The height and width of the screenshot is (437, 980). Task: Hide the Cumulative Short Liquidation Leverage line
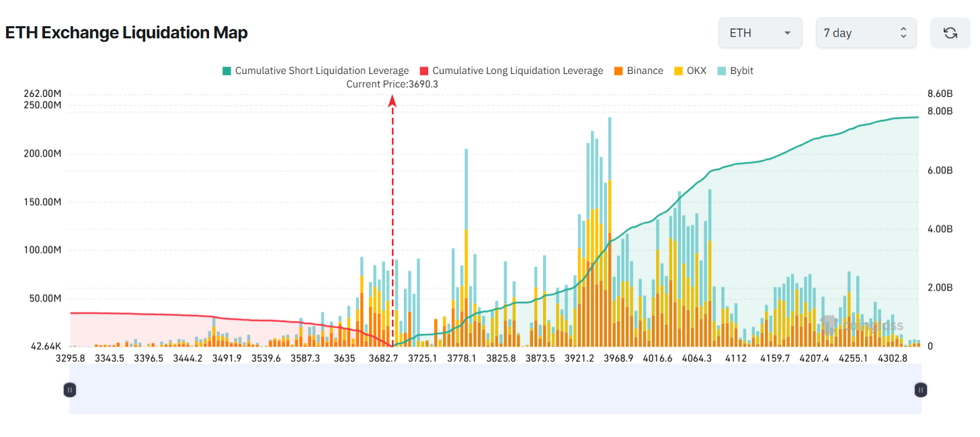pos(316,71)
